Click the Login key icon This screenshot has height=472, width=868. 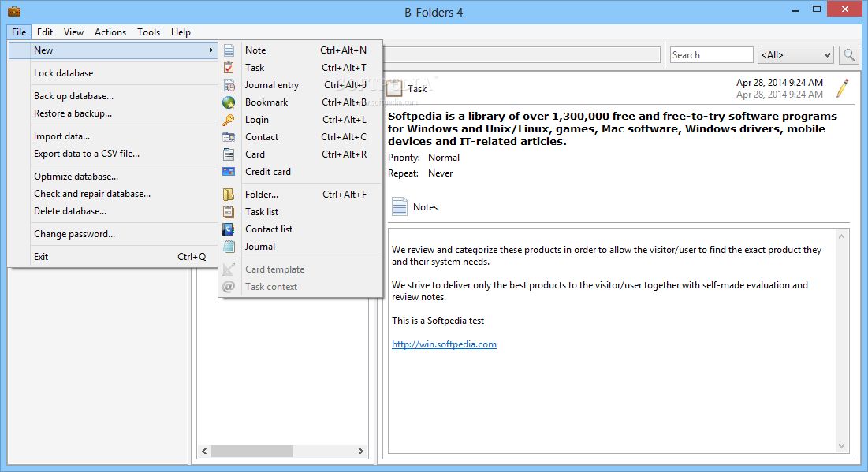(229, 120)
